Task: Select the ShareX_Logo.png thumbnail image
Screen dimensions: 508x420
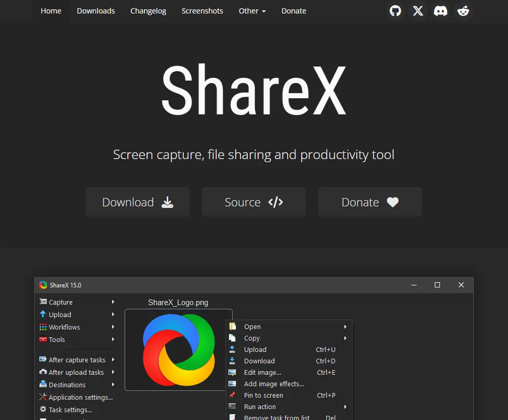Action: coord(179,350)
